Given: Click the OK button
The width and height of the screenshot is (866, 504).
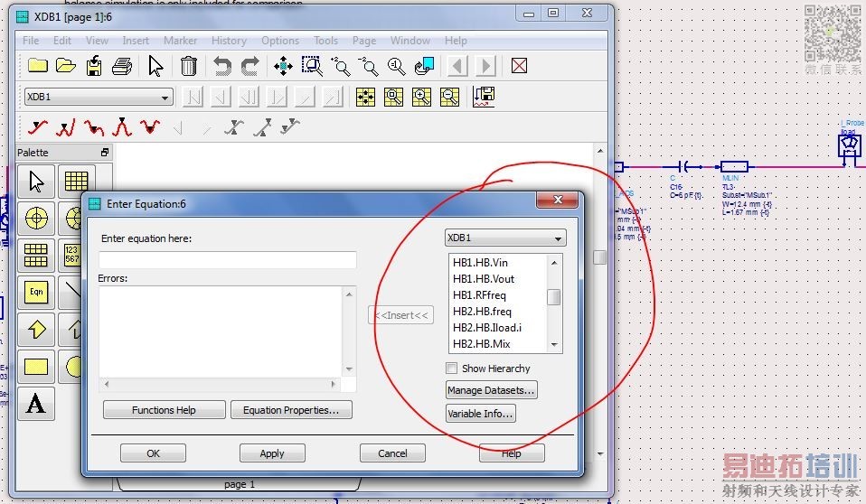Looking at the screenshot, I should 153,453.
